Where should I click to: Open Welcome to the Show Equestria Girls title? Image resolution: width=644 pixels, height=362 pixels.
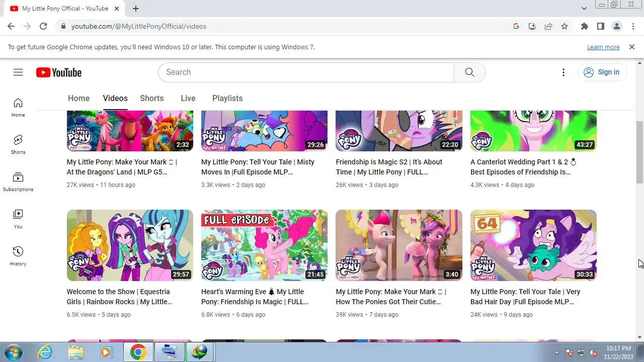click(x=119, y=297)
